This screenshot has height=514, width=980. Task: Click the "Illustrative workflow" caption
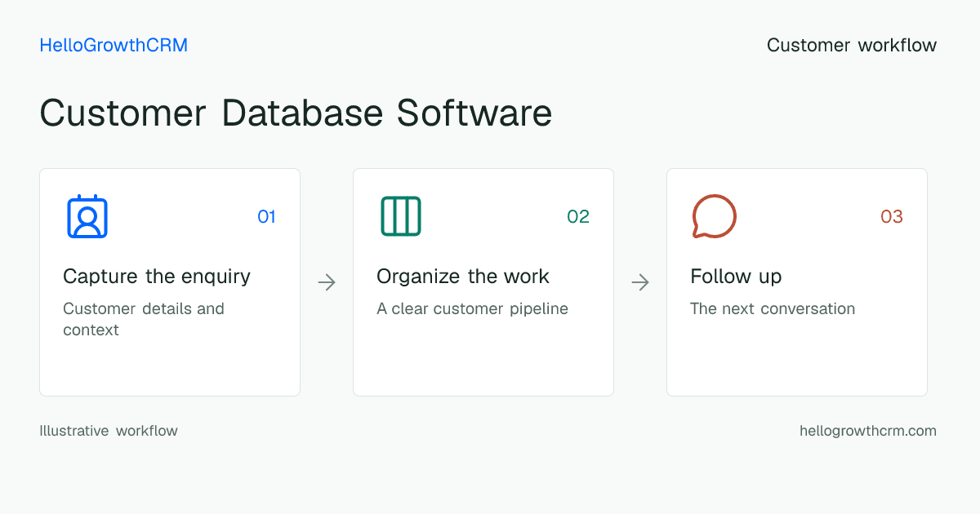(x=109, y=431)
